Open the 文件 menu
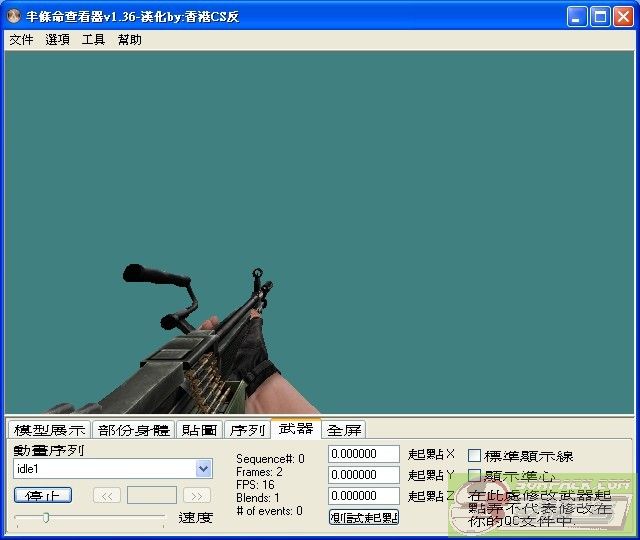The image size is (640, 540). tap(21, 40)
